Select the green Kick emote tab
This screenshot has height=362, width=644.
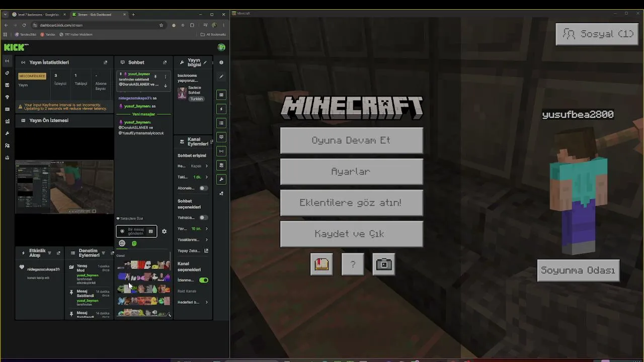pyautogui.click(x=134, y=243)
